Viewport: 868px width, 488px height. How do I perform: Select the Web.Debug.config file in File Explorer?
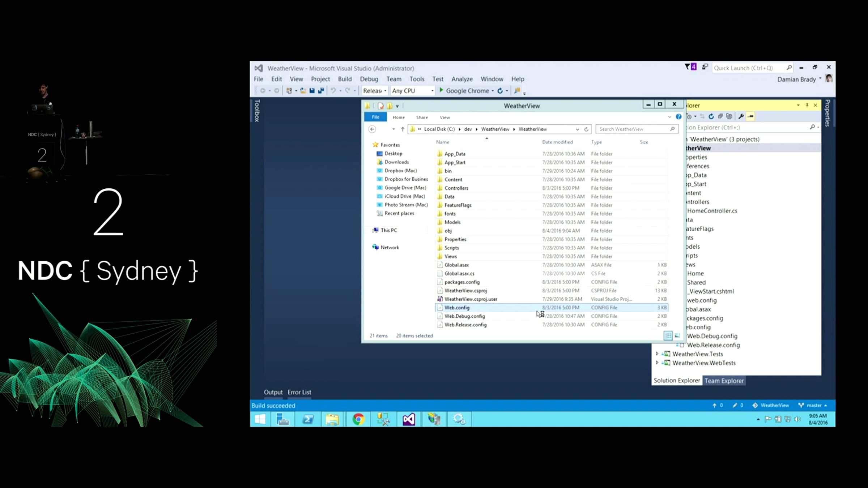pos(552,316)
